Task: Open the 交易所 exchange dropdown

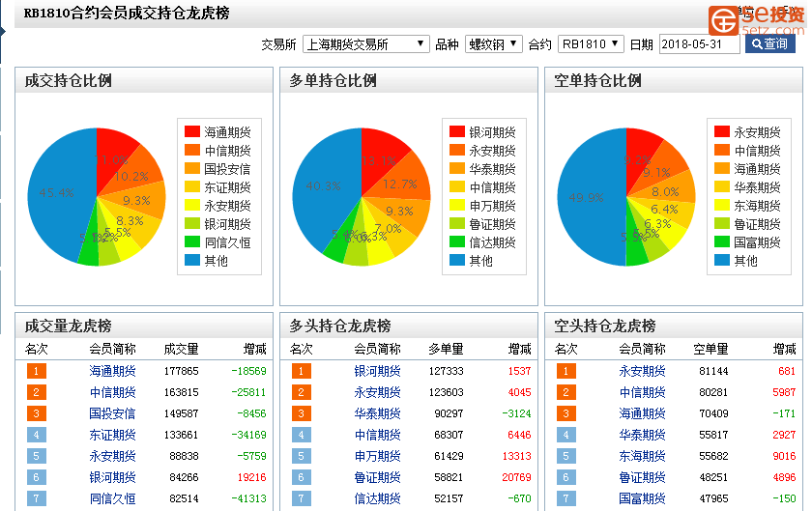Action: pos(366,44)
